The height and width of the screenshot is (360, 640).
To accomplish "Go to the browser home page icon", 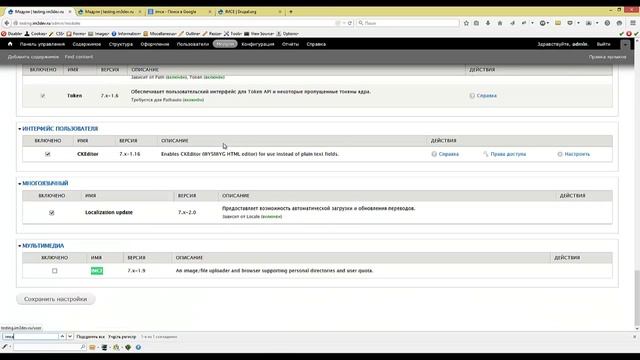I will pos(500,23).
